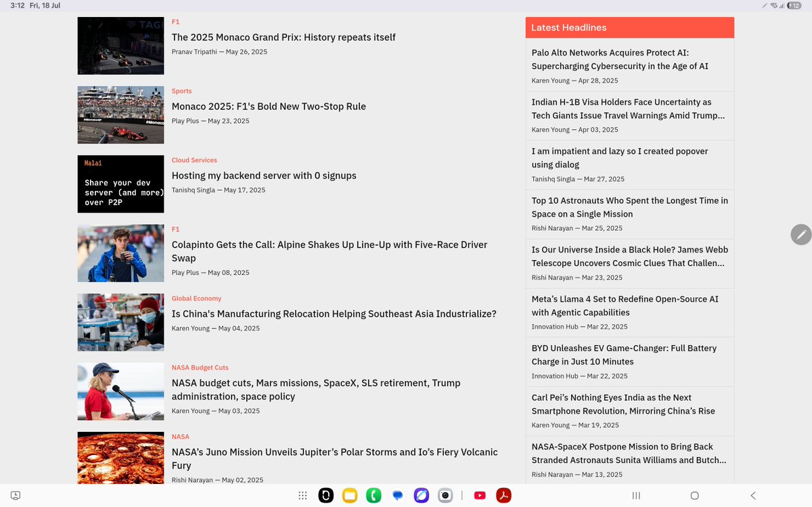
Task: Open Indian H-1B Visa Holders headline
Action: [628, 109]
